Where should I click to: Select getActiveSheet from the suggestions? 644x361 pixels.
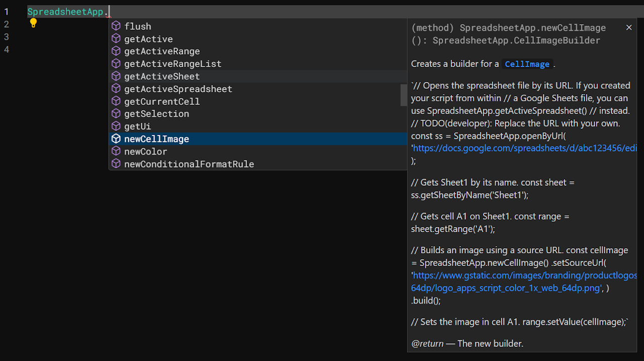coord(162,77)
